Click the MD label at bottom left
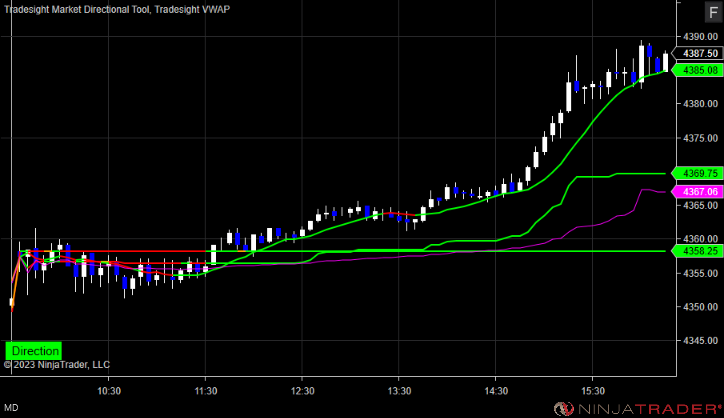The height and width of the screenshot is (418, 724). click(x=11, y=408)
